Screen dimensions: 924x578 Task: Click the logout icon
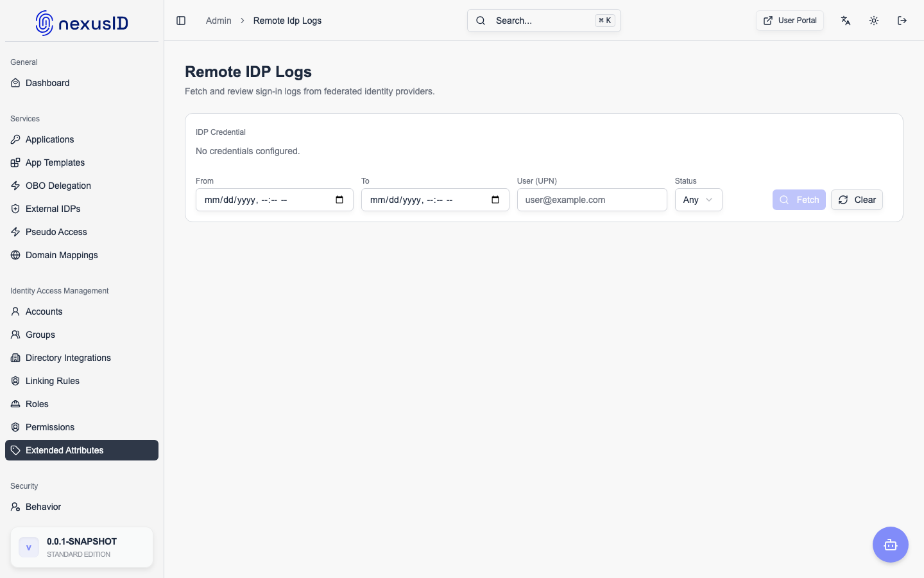[902, 21]
